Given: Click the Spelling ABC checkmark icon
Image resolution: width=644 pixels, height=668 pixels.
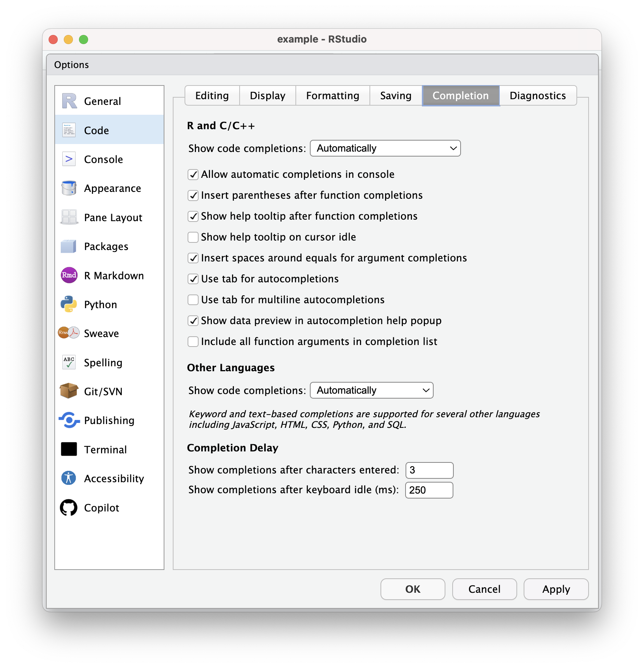Looking at the screenshot, I should point(69,362).
